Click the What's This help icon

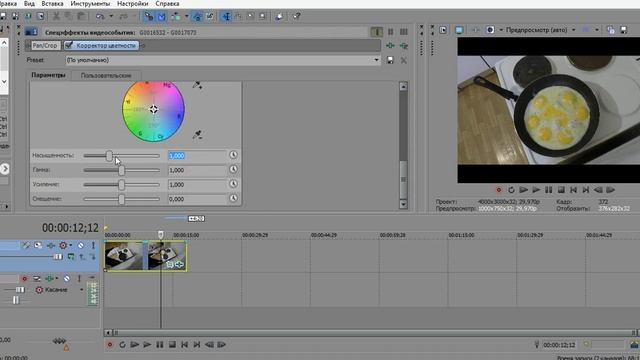pyautogui.click(x=296, y=16)
